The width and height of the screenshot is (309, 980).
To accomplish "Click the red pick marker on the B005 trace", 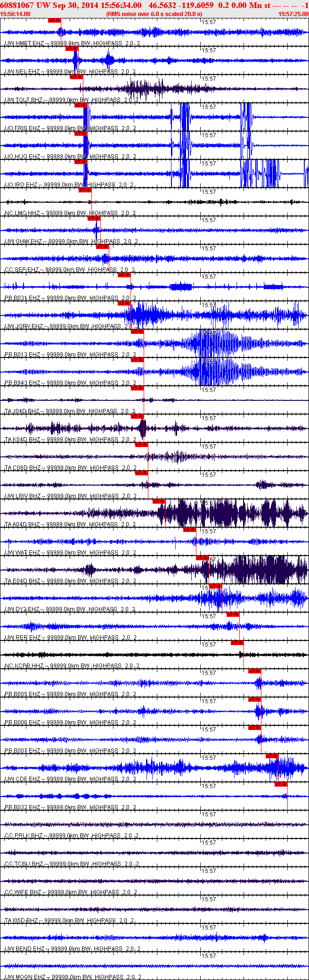I will click(254, 671).
